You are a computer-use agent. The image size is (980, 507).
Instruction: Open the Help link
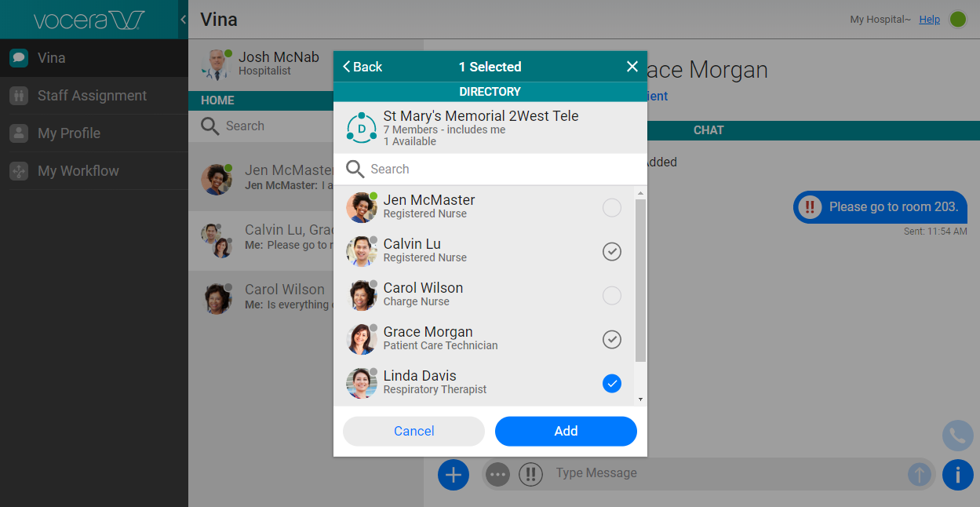pyautogui.click(x=928, y=19)
